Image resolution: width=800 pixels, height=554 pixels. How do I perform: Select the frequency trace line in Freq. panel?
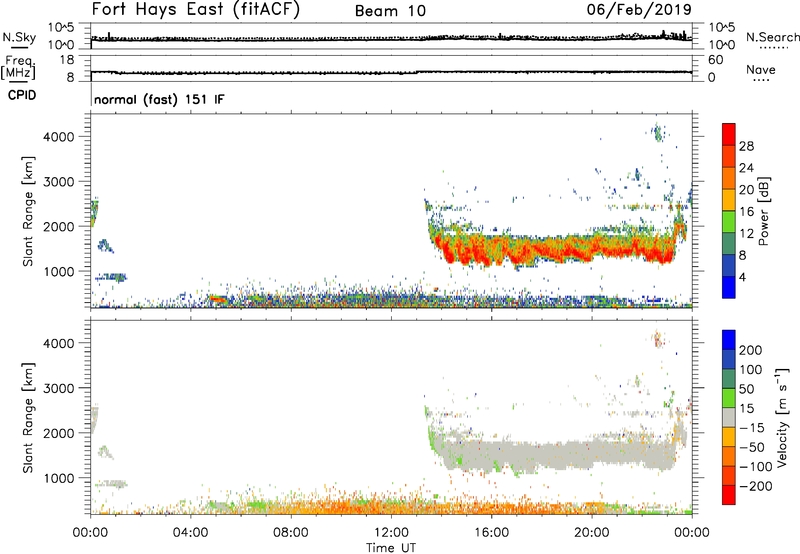pos(391,72)
